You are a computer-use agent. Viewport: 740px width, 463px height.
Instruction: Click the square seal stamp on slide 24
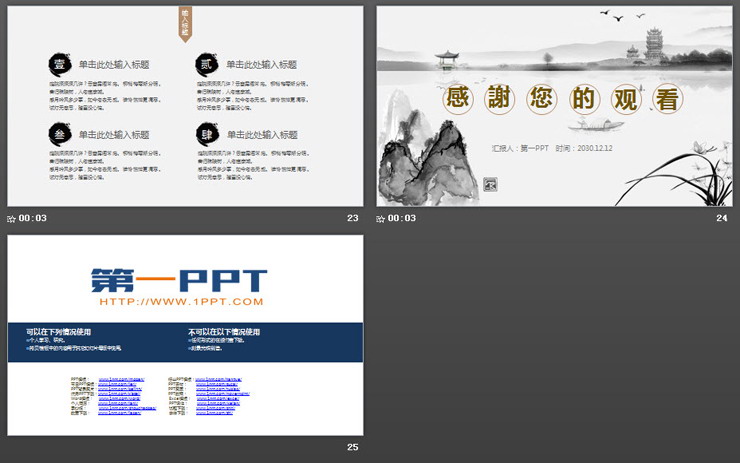pos(490,185)
